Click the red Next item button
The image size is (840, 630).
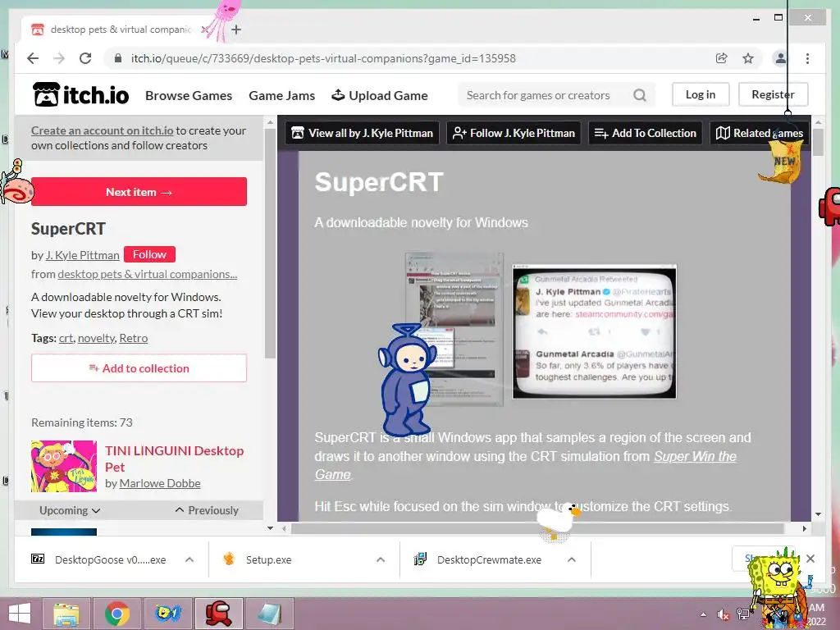point(139,192)
